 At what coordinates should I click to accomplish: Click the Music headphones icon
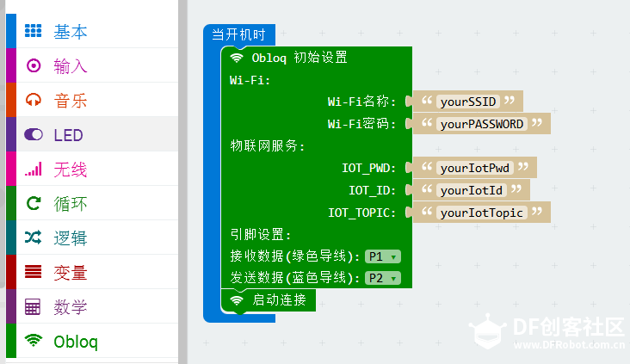34,101
